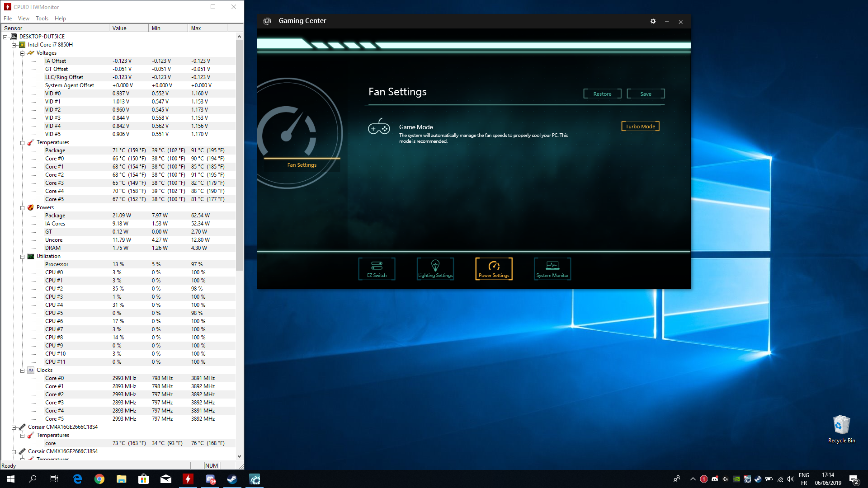Select Core #5 clock row
This screenshot has height=488, width=868.
click(118, 419)
